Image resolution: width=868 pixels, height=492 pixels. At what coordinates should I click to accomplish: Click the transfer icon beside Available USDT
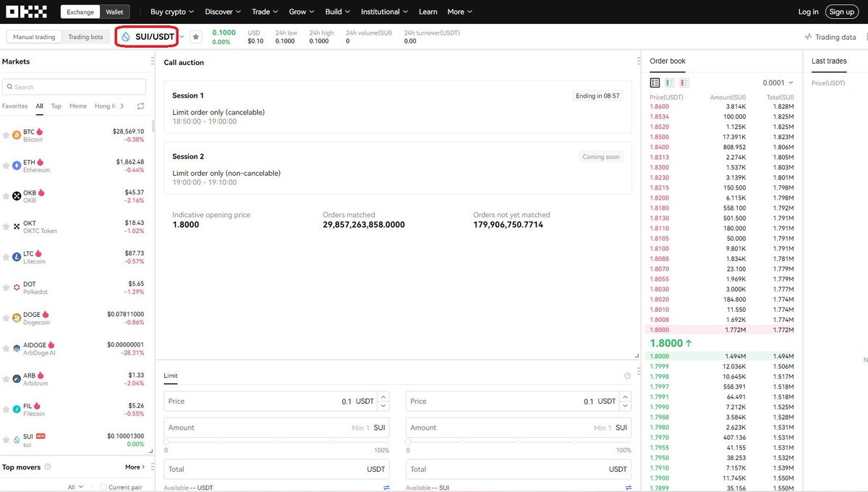tap(386, 488)
